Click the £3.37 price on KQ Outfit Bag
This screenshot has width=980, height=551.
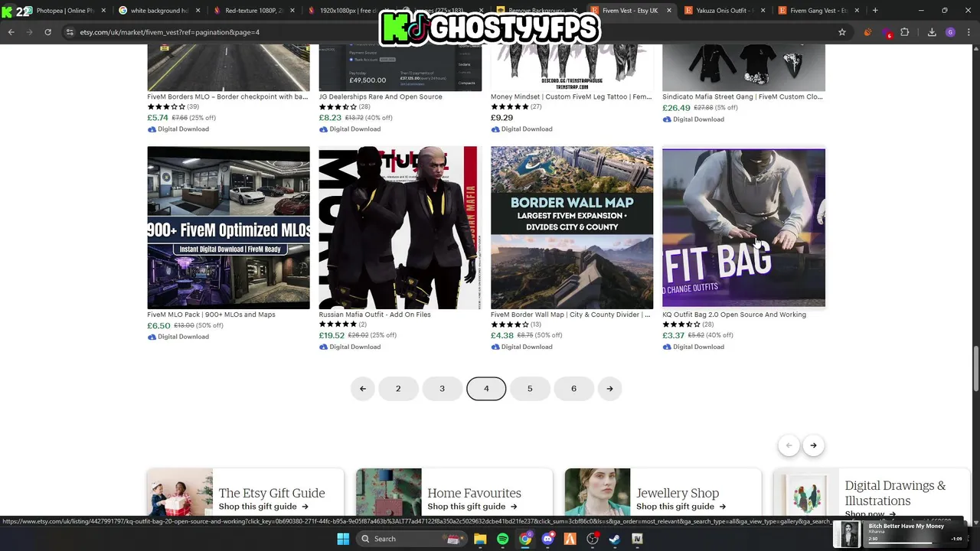[x=673, y=335]
